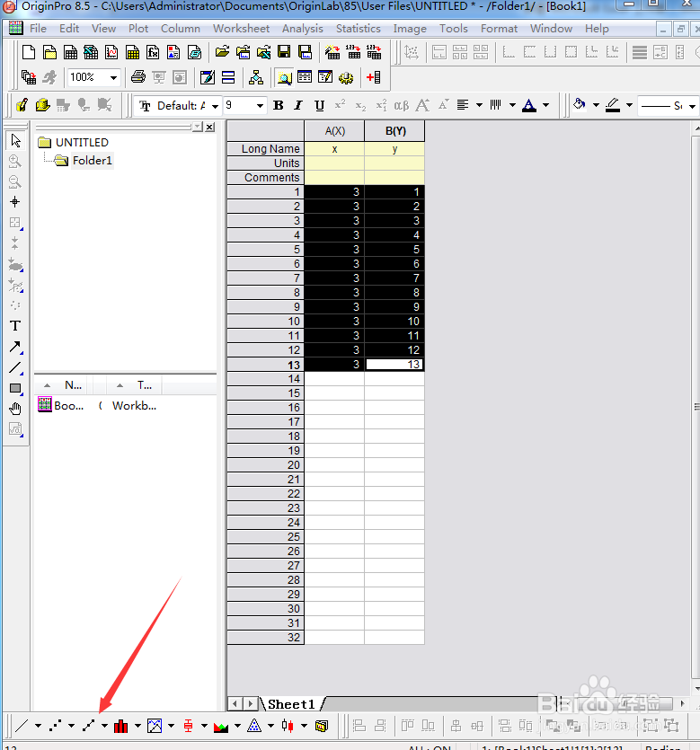The width and height of the screenshot is (700, 750).
Task: Click the Command Window icon
Action: [x=325, y=77]
